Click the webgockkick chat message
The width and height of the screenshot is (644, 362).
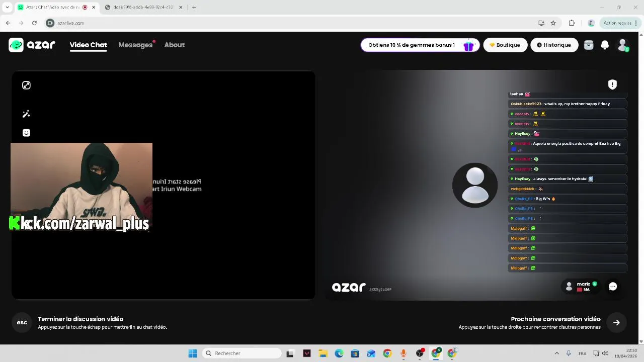[568, 189]
